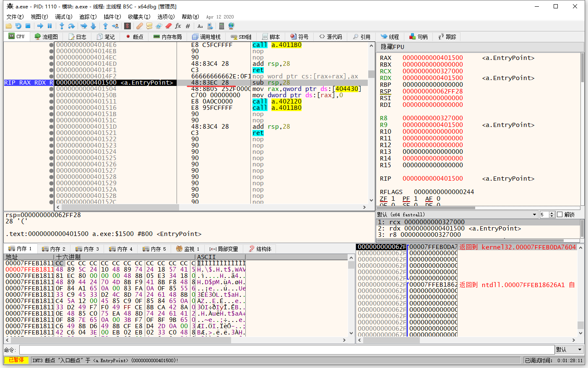Screen dimensions: 588x368
Task: Click the 隐藏FPU button
Action: (480, 47)
